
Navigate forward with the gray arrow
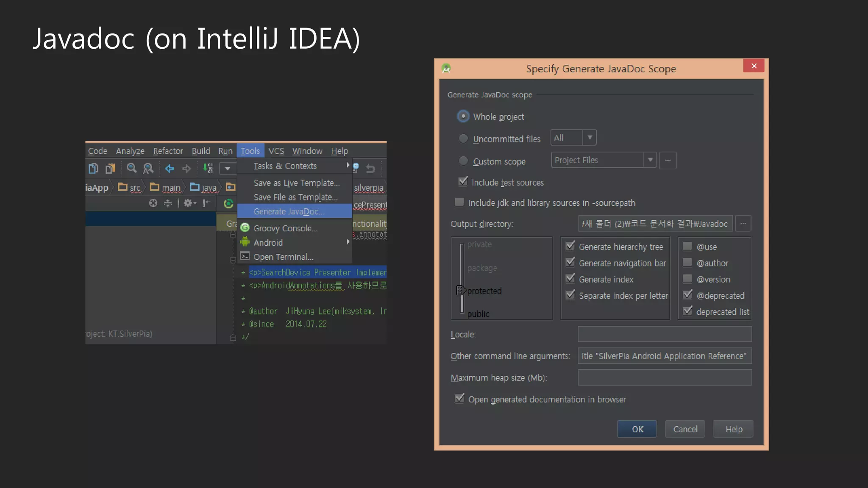point(186,169)
